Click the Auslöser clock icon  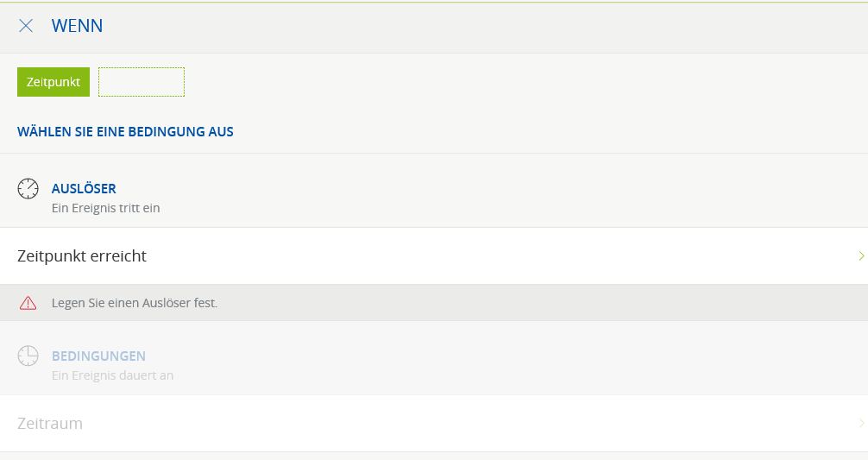28,189
